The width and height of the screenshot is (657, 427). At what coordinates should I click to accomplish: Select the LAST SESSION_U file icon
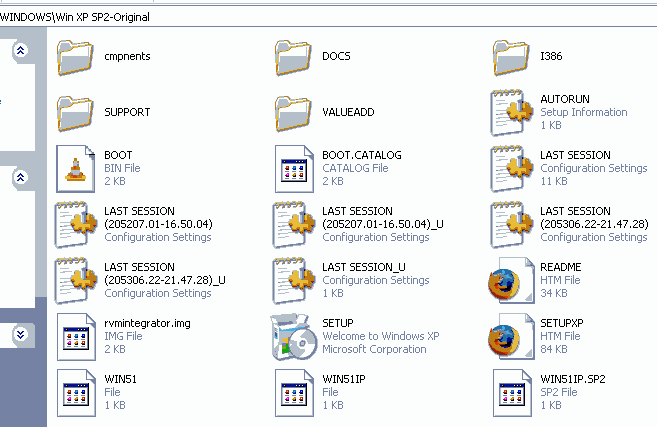point(294,281)
